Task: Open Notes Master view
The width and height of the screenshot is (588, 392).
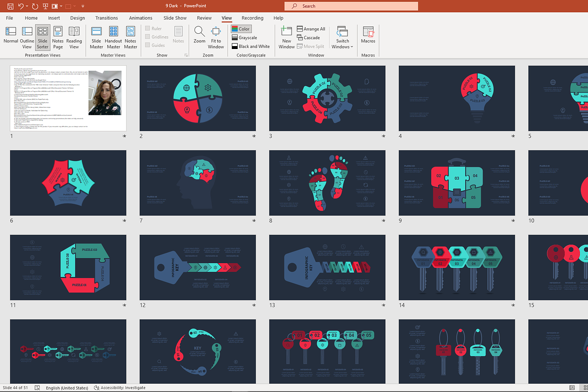Action: (x=130, y=37)
